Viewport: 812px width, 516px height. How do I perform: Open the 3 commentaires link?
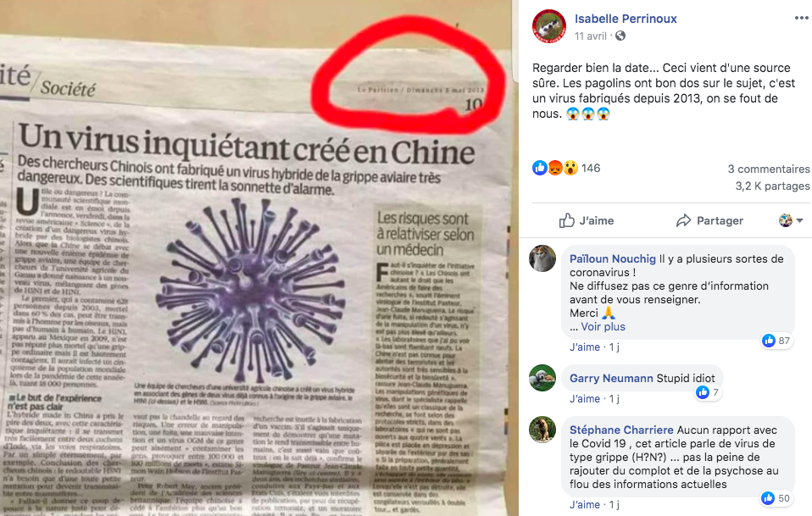pos(769,169)
